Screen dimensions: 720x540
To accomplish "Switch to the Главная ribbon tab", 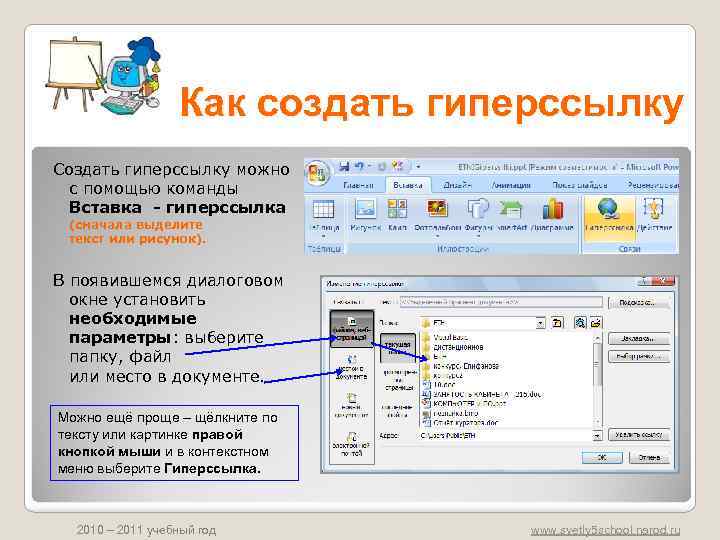I will [x=358, y=186].
